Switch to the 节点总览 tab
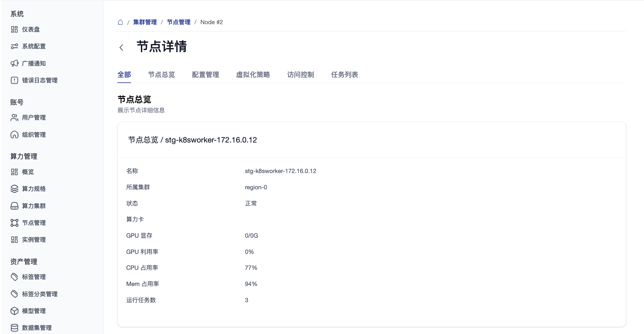This screenshot has height=334, width=644. pos(161,75)
